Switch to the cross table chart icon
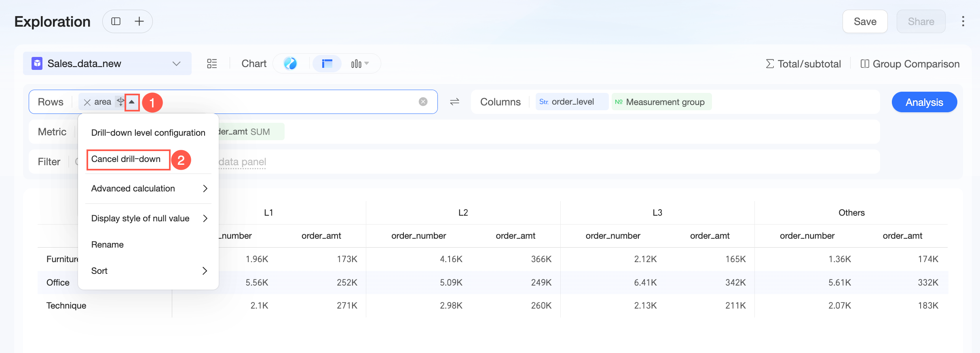 327,63
